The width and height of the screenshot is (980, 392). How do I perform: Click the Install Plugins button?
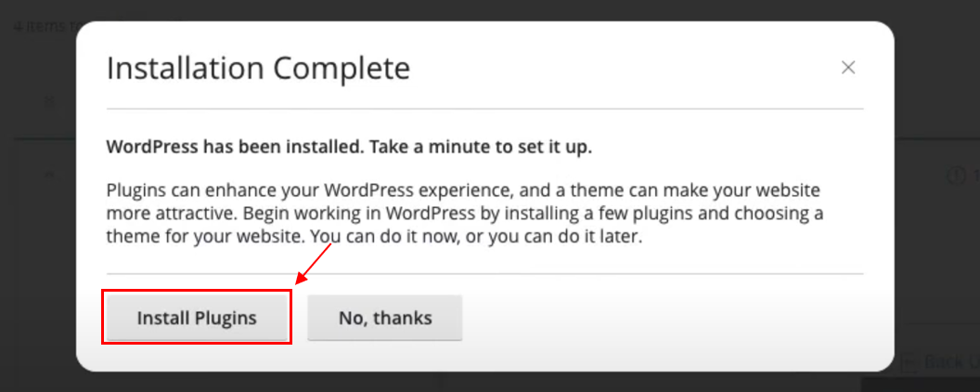[x=197, y=318]
